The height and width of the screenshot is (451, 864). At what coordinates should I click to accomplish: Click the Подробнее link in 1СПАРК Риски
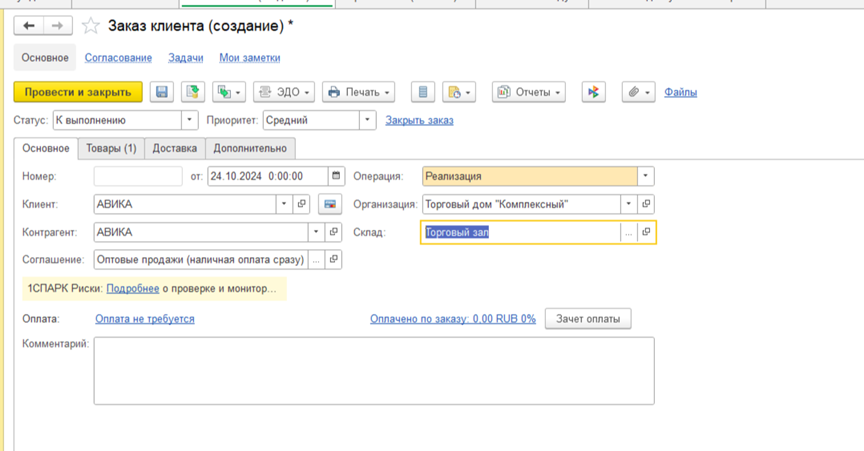pos(133,288)
